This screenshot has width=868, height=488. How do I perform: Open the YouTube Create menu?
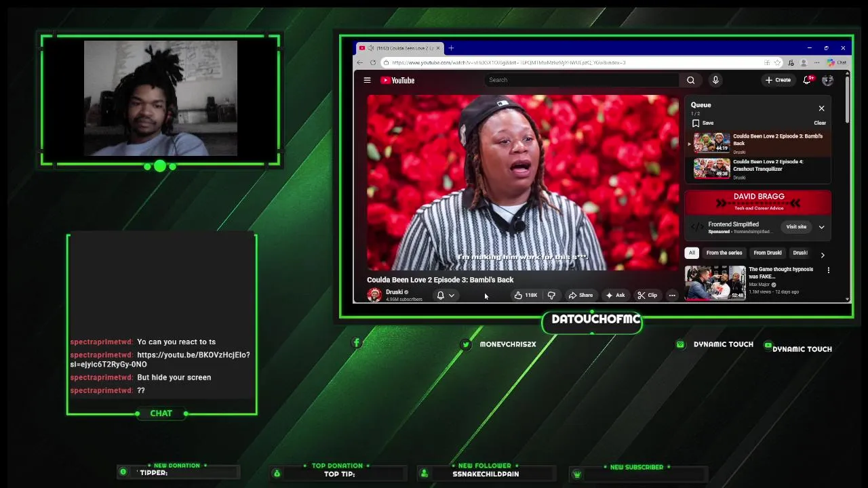click(778, 80)
